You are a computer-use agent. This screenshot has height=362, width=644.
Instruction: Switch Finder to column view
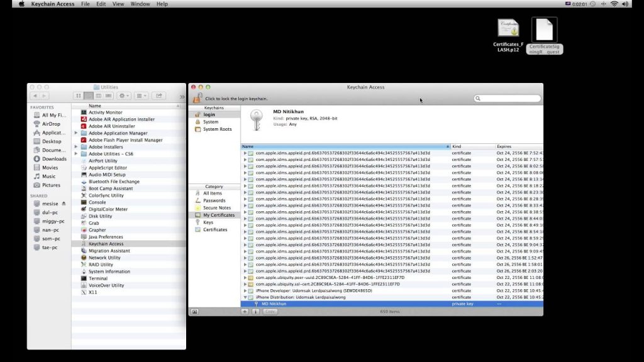coord(99,96)
